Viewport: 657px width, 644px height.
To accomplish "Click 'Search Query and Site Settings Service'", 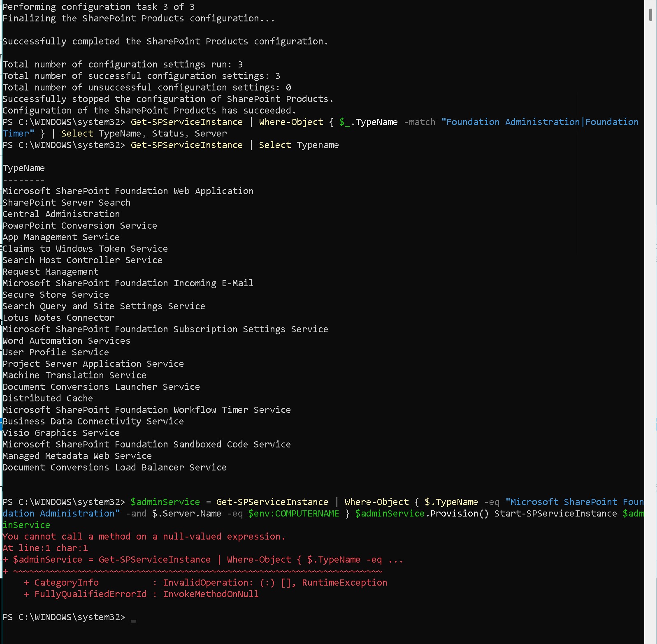I will click(104, 306).
